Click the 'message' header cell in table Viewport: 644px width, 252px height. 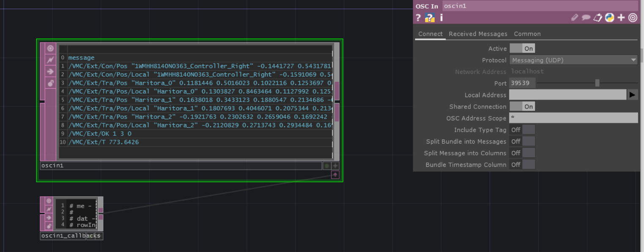coord(200,58)
